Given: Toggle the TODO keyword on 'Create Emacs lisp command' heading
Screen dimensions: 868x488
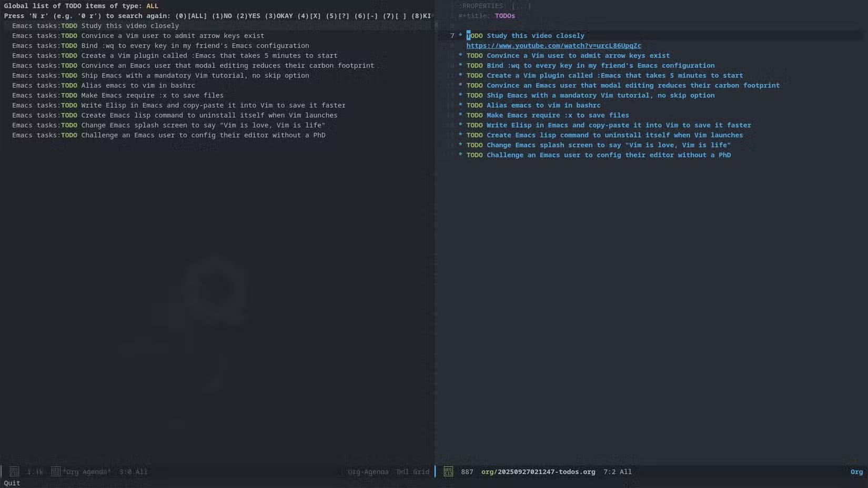Looking at the screenshot, I should coord(475,135).
